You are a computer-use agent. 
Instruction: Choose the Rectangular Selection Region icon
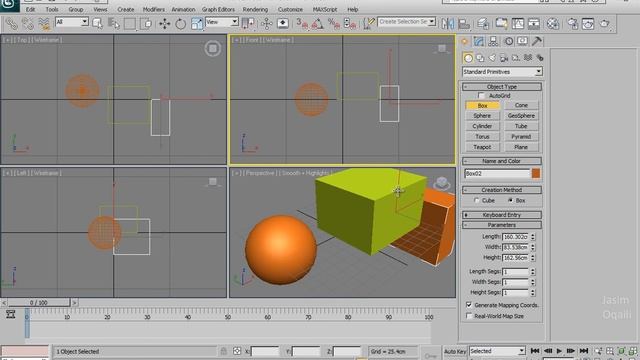[130, 24]
